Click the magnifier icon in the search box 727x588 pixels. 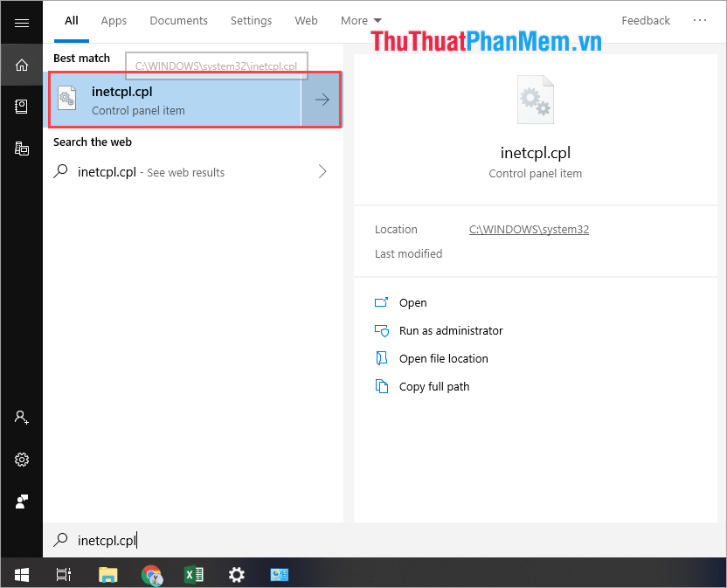click(x=60, y=540)
